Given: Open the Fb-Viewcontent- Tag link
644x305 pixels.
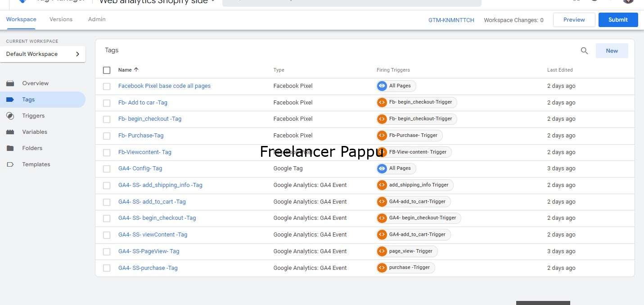Looking at the screenshot, I should [x=145, y=152].
